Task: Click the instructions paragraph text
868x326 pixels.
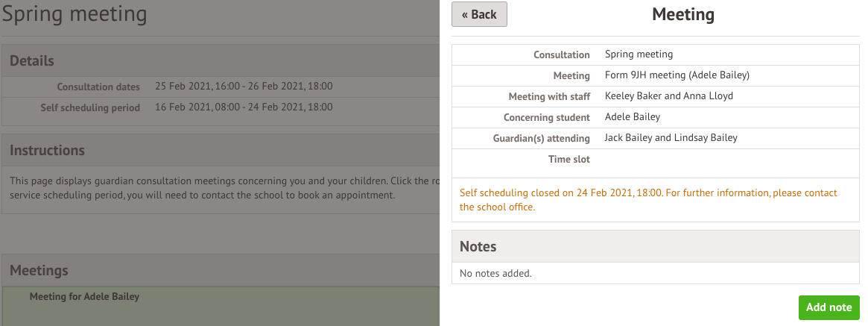Action: click(220, 188)
